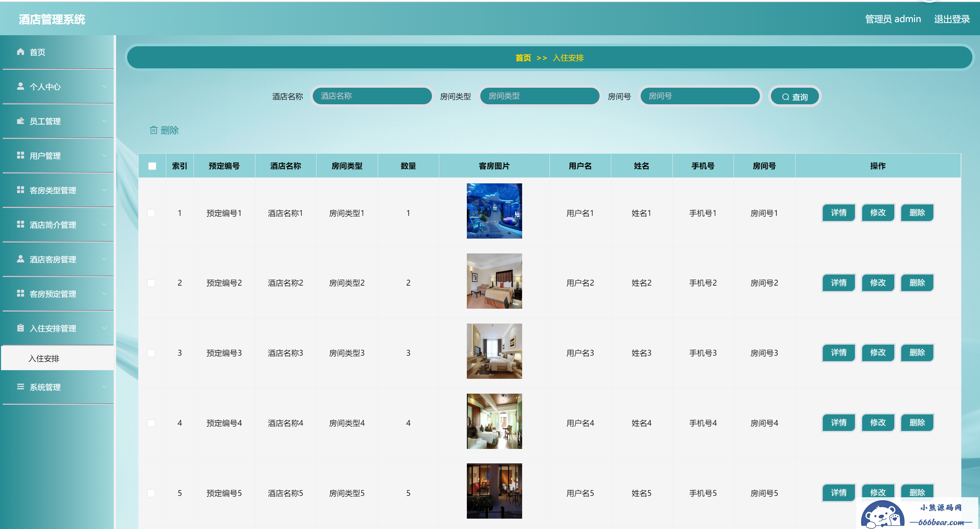980x529 pixels.
Task: Expand the 客房类型管理 chevron arrow
Action: tap(104, 190)
